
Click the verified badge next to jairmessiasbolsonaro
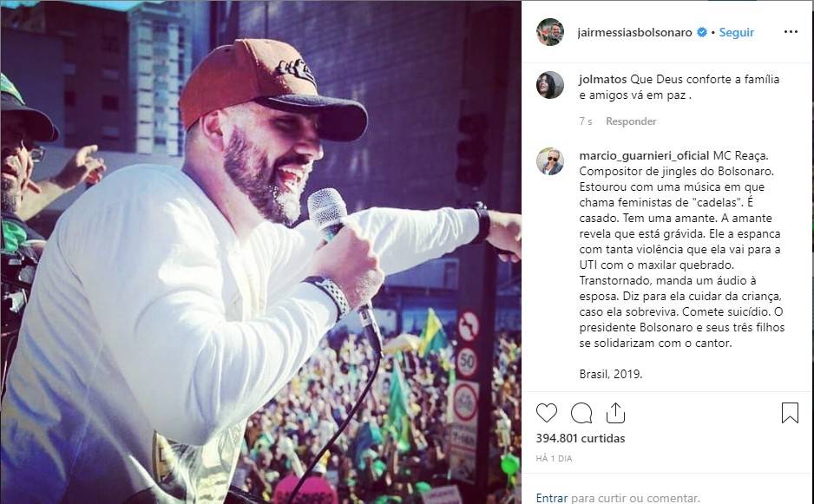tap(702, 32)
